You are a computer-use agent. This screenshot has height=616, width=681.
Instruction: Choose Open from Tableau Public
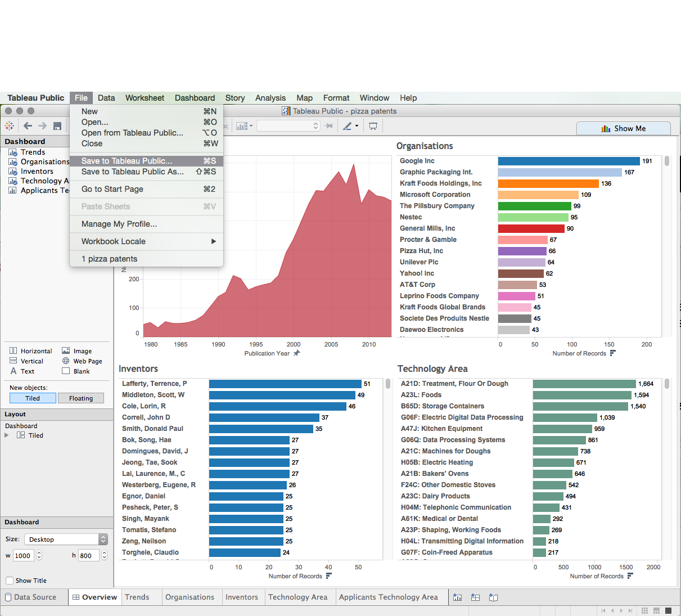pos(146,133)
